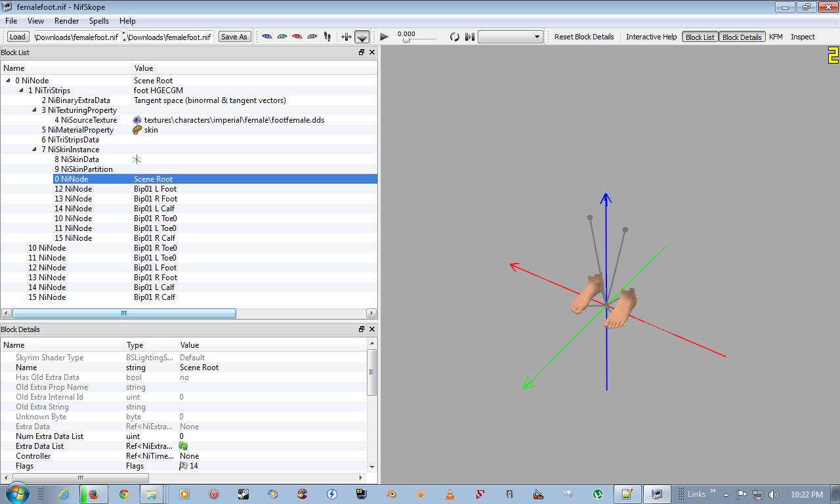Open the animation sequence dropdown
840x504 pixels.
(510, 37)
